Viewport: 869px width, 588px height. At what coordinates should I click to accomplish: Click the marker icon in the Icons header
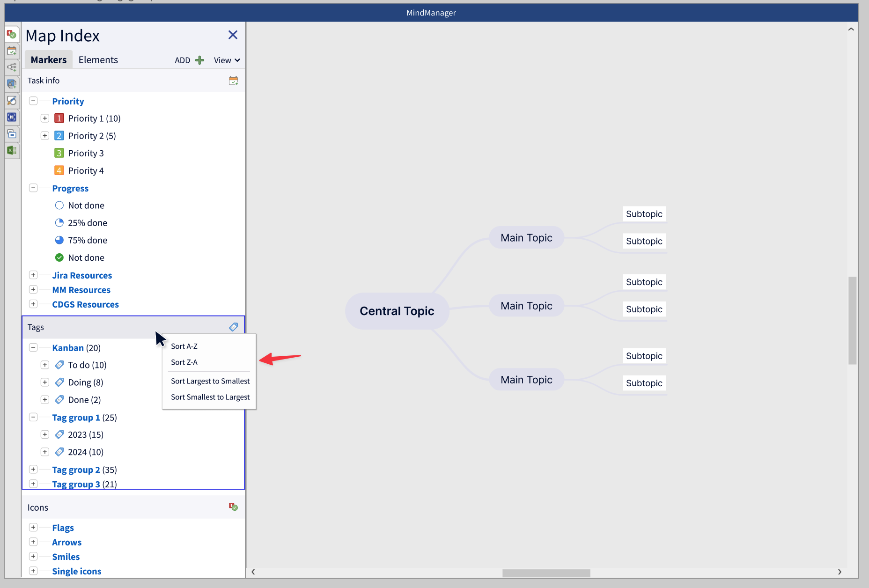pos(233,507)
